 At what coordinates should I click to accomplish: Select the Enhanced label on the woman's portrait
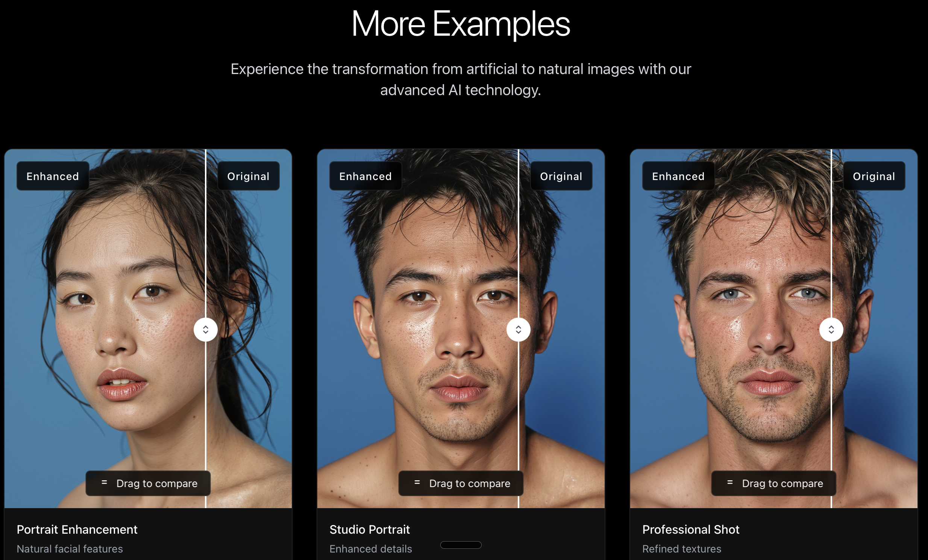[53, 176]
